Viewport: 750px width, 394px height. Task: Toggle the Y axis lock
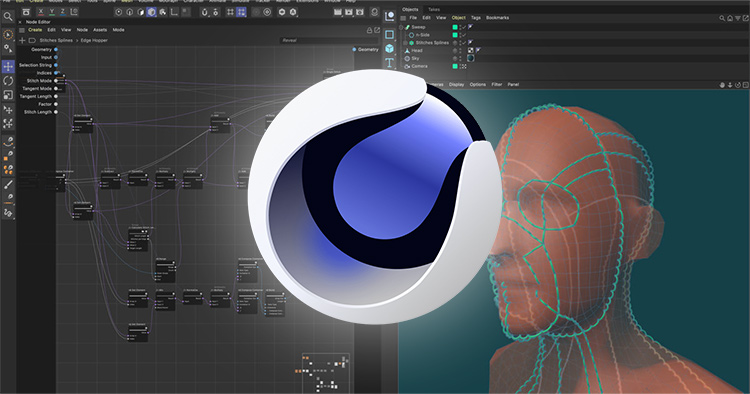[x=52, y=11]
